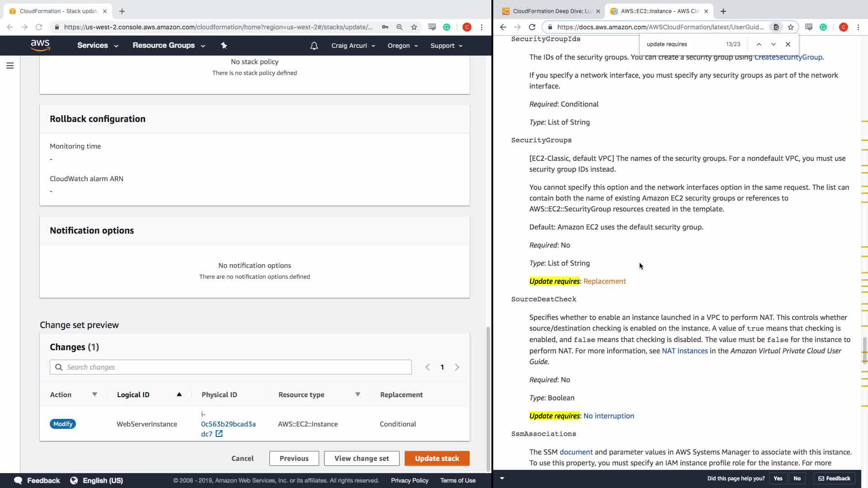Open the notifications bell icon
Image resolution: width=868 pixels, height=488 pixels.
[314, 46]
